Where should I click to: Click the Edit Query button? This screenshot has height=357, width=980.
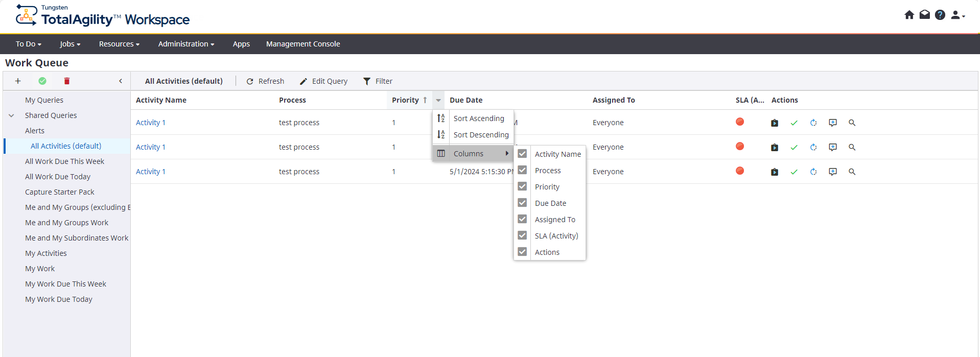(x=323, y=81)
